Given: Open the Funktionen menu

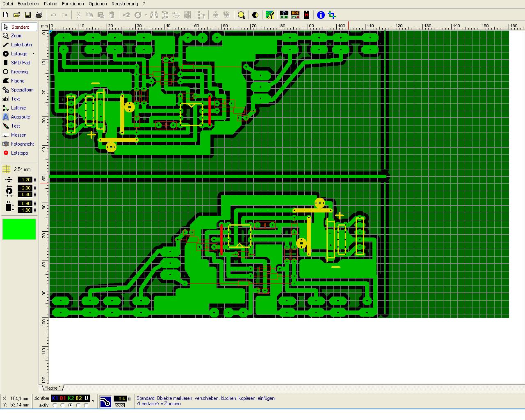Looking at the screenshot, I should click(x=73, y=4).
